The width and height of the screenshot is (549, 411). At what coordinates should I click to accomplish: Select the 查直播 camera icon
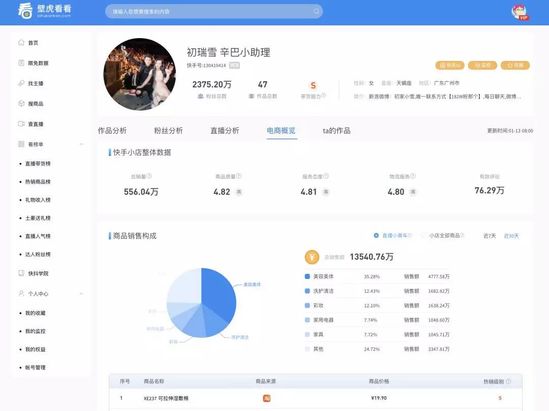pyautogui.click(x=21, y=124)
